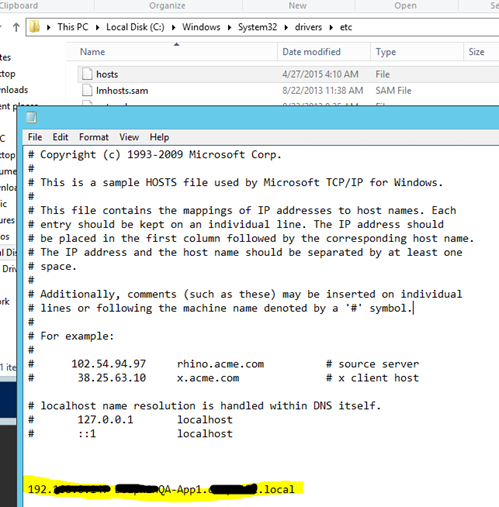
Task: Expand arrow after Local Disk (C:) breadcrumb
Action: point(173,27)
